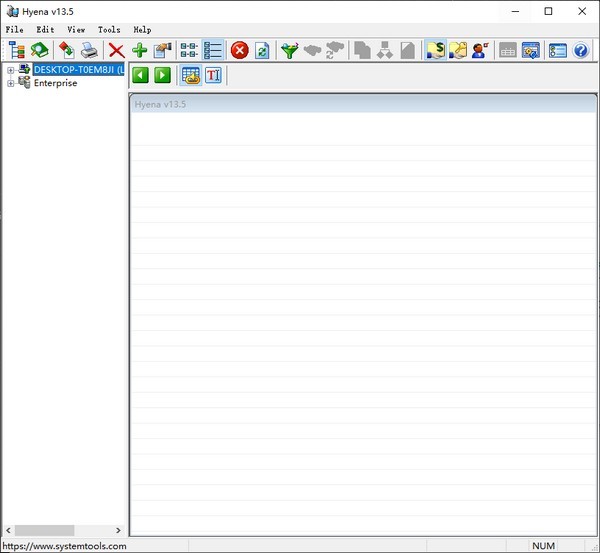This screenshot has width=600, height=553.
Task: Click the Hyena v13.5 list header
Action: tap(363, 104)
